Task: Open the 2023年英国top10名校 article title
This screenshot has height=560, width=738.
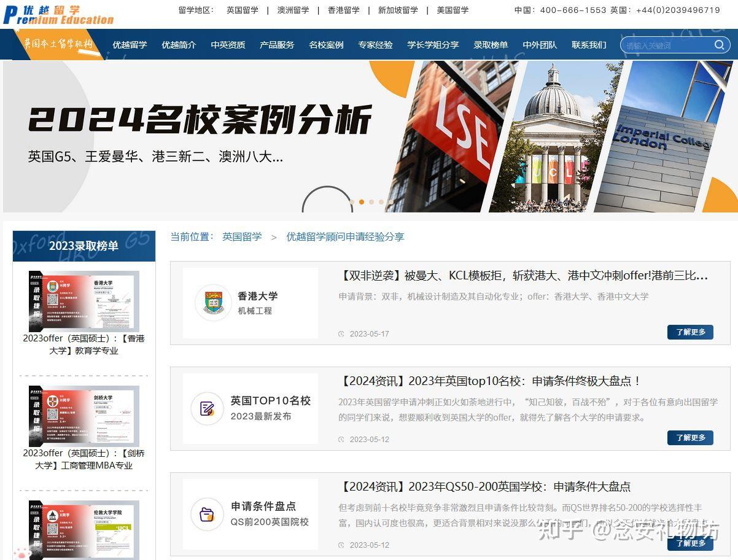Action: click(490, 381)
